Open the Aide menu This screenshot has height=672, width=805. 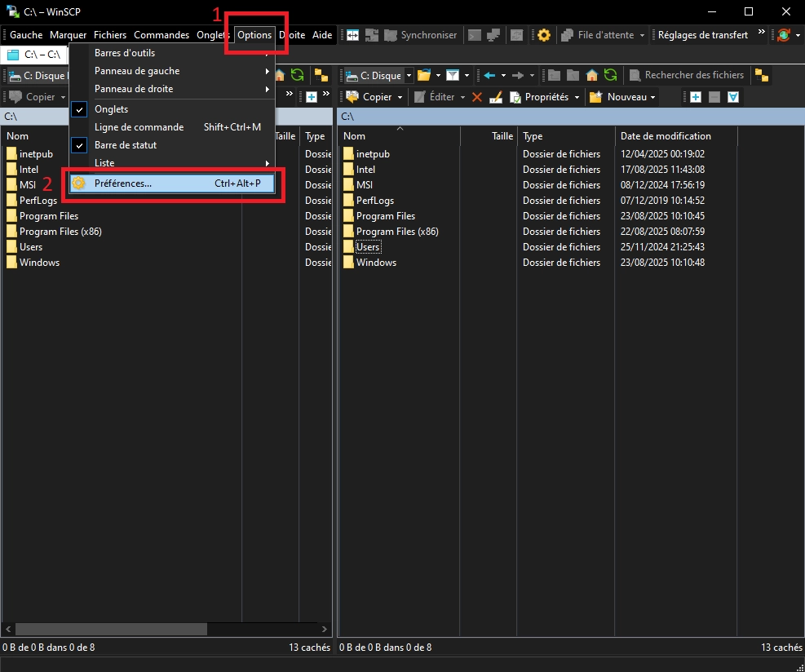tap(322, 35)
